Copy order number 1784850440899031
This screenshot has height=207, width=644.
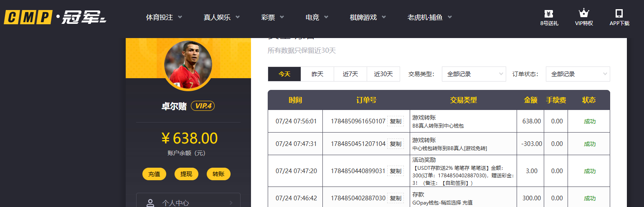click(396, 171)
